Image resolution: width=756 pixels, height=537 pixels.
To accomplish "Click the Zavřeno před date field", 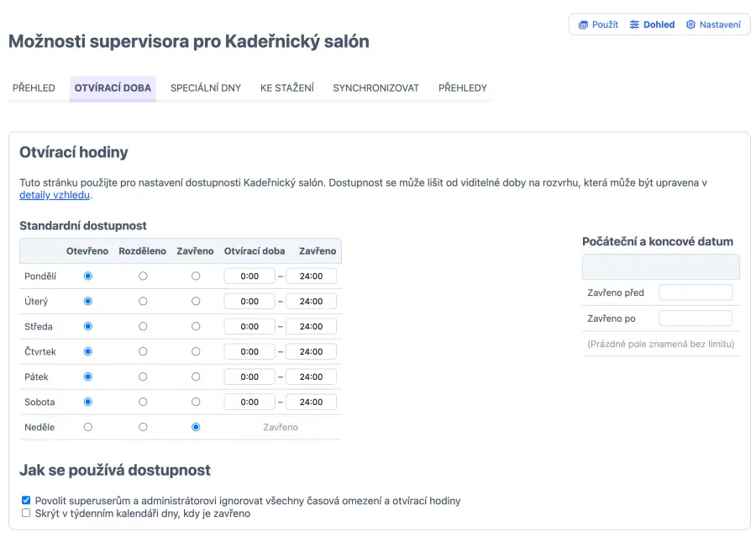I will (x=696, y=292).
